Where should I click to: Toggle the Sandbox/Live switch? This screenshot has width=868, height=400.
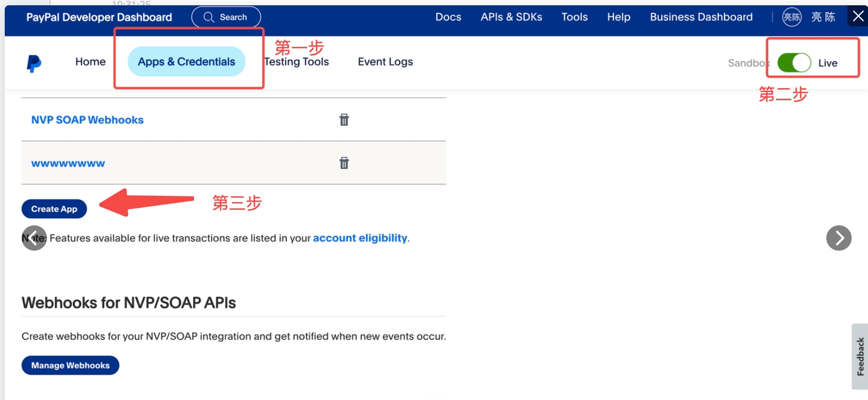pyautogui.click(x=794, y=63)
